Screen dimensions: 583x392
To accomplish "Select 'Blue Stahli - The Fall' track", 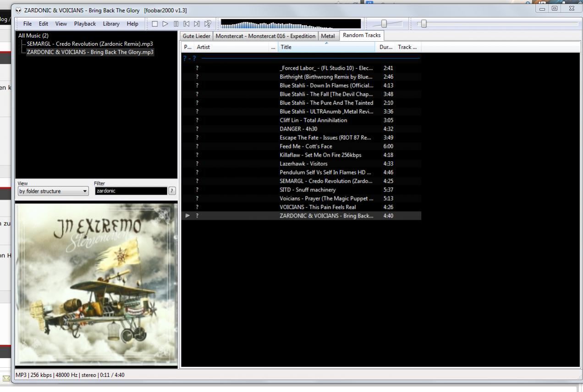I will coord(301,94).
